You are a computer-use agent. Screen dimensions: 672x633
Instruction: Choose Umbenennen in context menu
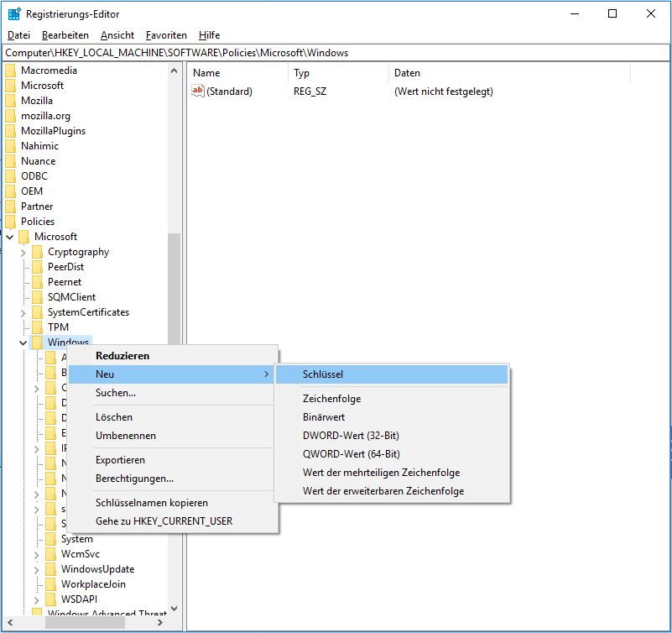click(x=171, y=436)
